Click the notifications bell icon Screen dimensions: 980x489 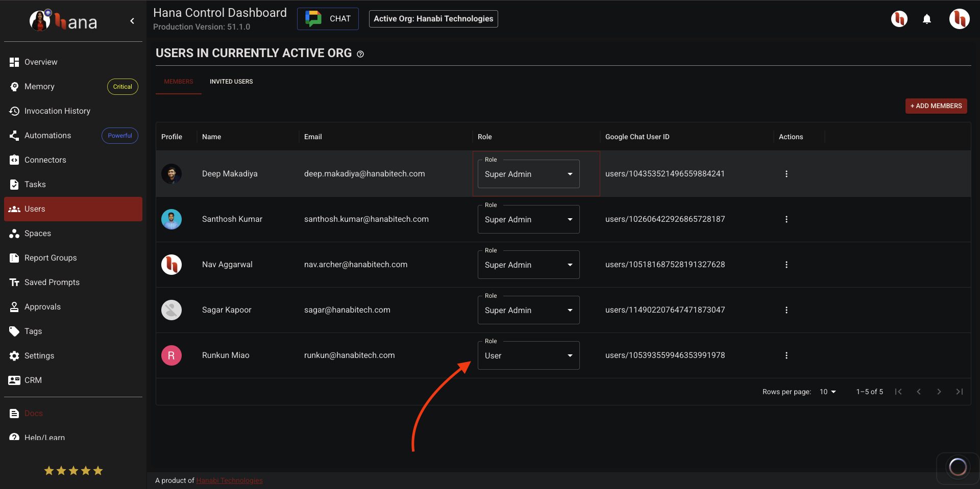click(927, 19)
